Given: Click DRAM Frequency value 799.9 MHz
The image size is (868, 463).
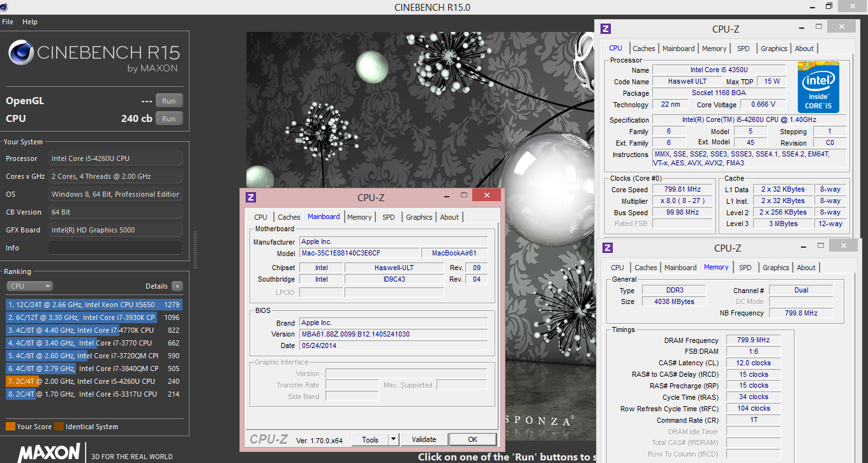Looking at the screenshot, I should tap(754, 340).
